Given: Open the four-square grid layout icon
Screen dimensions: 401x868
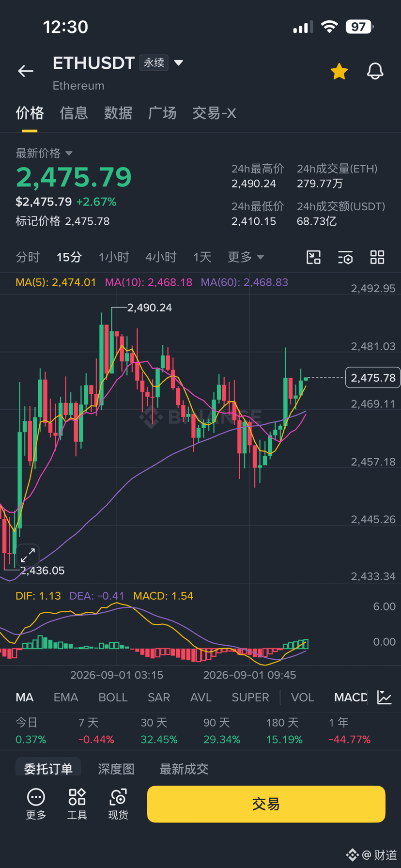Looking at the screenshot, I should point(377,257).
